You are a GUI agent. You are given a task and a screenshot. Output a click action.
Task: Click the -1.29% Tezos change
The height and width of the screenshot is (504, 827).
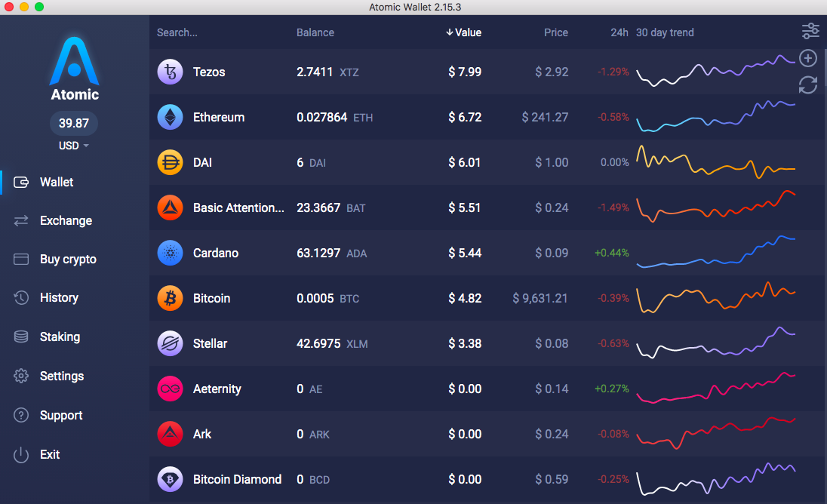click(x=613, y=72)
